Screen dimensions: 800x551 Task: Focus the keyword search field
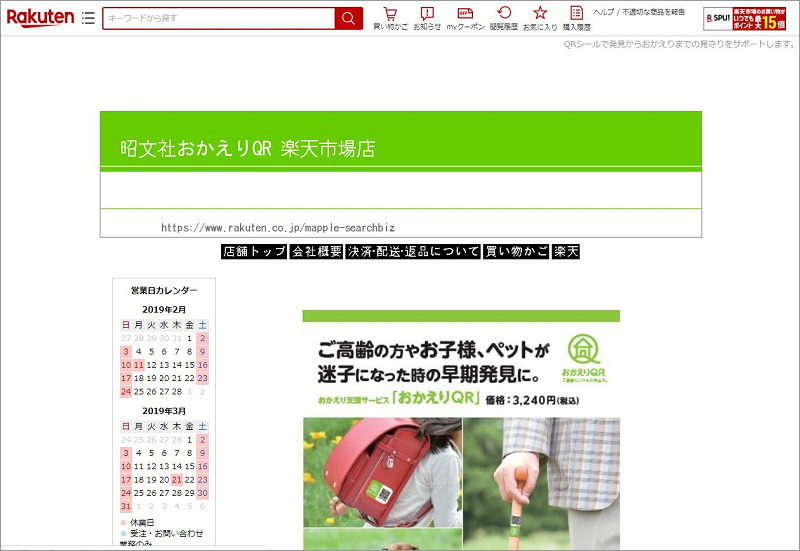pyautogui.click(x=219, y=18)
